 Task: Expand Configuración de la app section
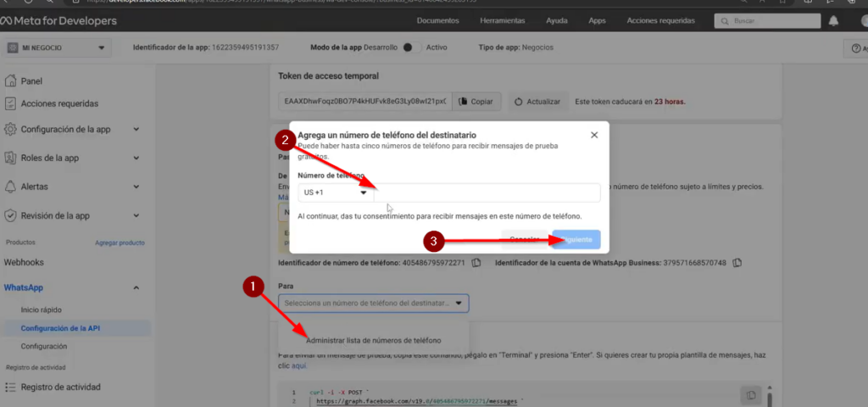coord(136,130)
